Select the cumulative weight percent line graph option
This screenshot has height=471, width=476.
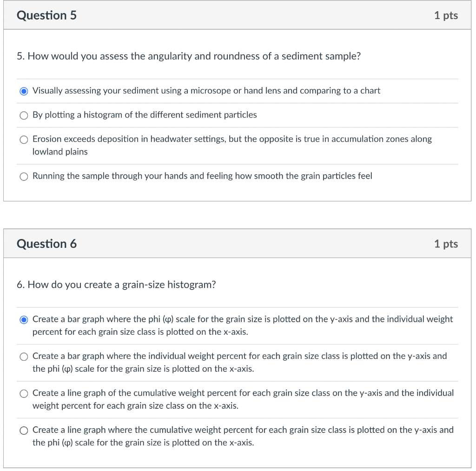[x=24, y=393]
